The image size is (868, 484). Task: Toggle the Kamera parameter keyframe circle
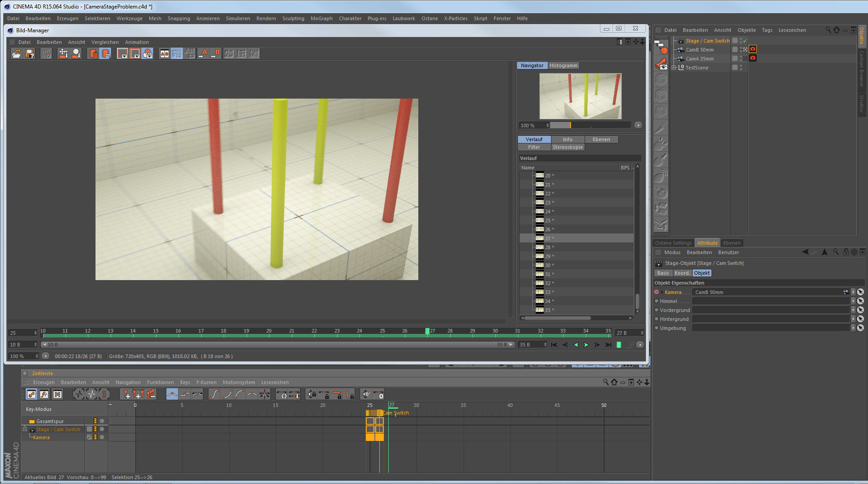[x=657, y=292]
